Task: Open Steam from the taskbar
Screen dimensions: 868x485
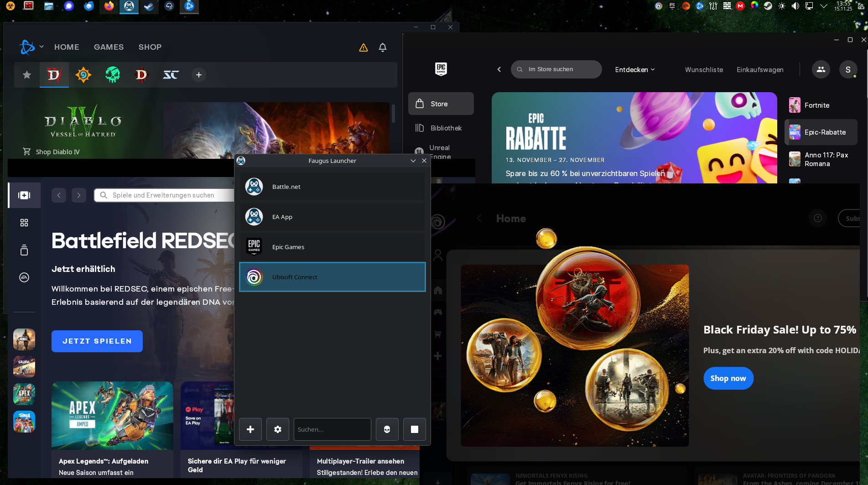Action: point(149,6)
